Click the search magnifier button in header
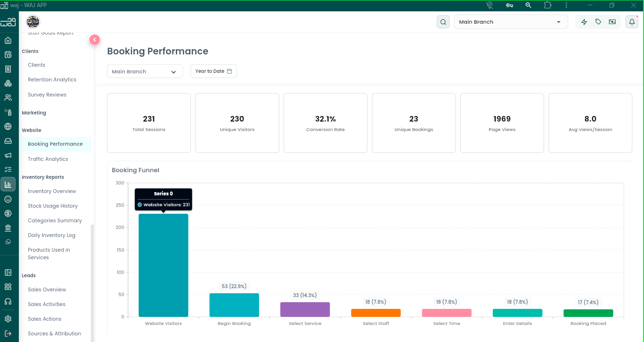The height and width of the screenshot is (342, 644). click(443, 22)
